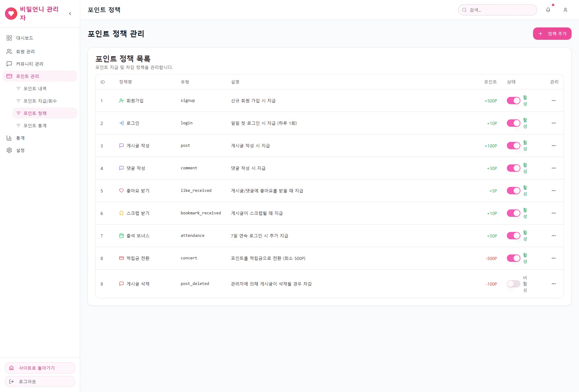Screen dimensions: 579x392
Task: Toggle the 로그인 policy status switch
Action: click(514, 123)
